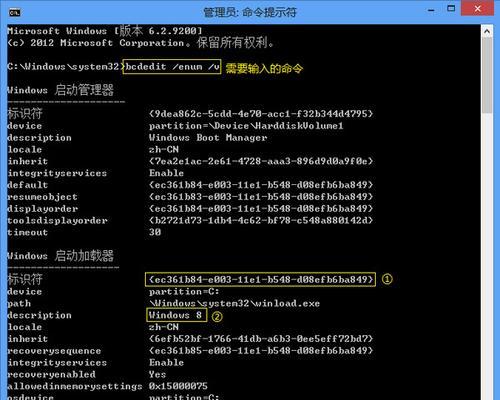Click the 'toolsdisplayorder' label
The width and height of the screenshot is (500, 400).
[x=57, y=221]
